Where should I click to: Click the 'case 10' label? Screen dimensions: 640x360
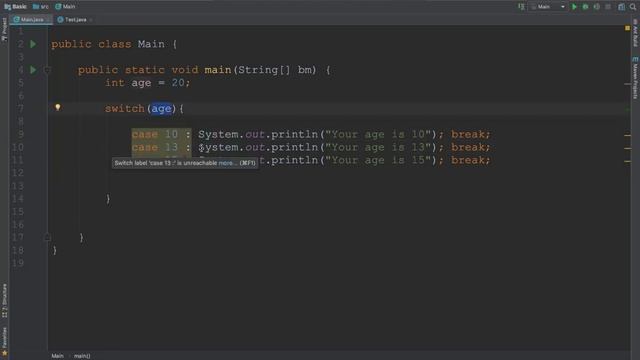pos(155,134)
